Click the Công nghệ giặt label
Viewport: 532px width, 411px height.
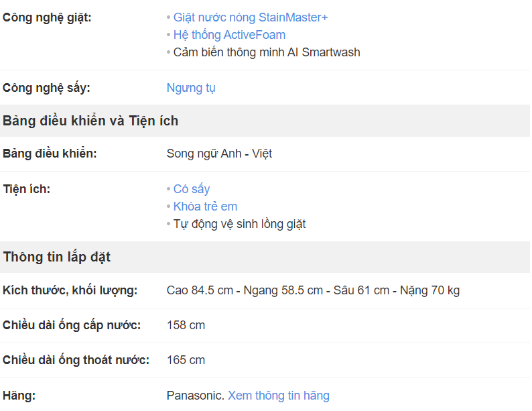click(x=47, y=17)
